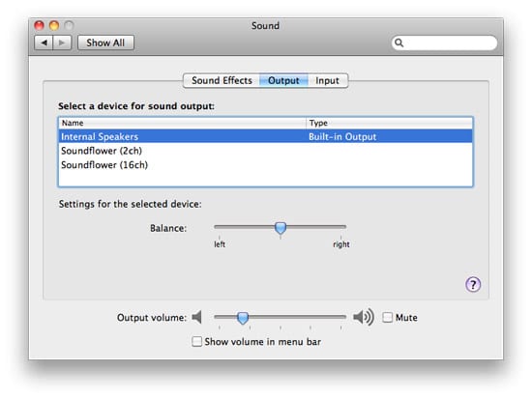Click the Output volume slider thumb
The image size is (532, 399).
pyautogui.click(x=243, y=318)
